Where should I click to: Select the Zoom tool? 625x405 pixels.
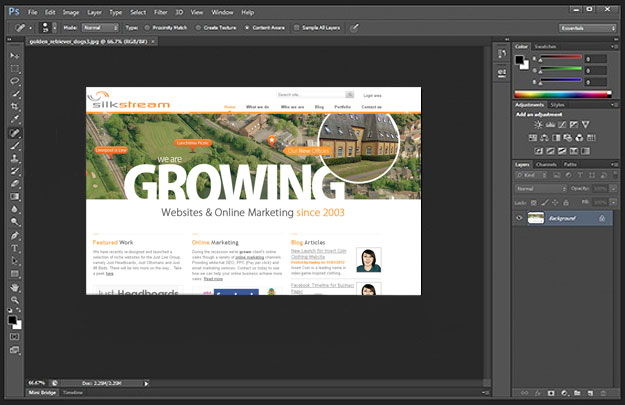coord(14,299)
